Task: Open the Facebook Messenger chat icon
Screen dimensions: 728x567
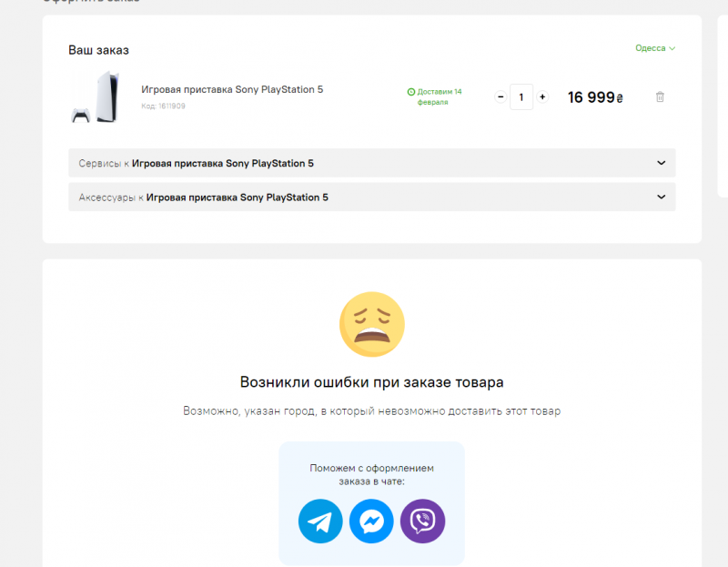Action: [x=371, y=521]
